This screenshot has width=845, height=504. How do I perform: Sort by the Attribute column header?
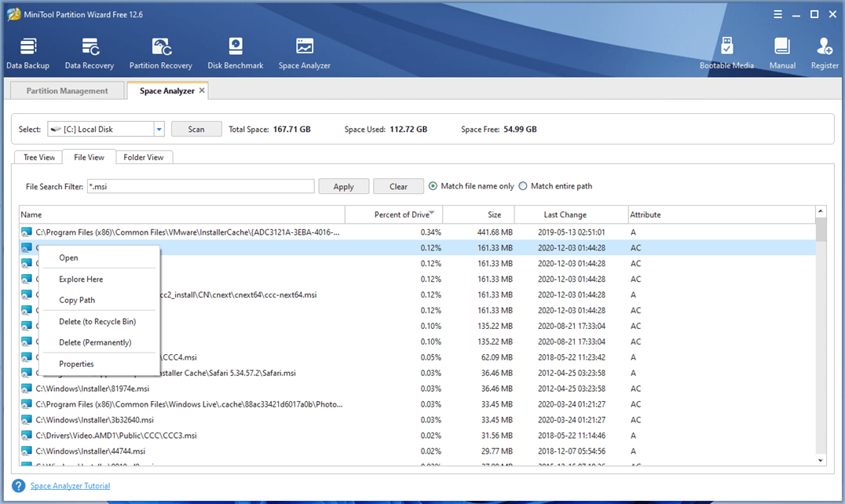click(x=722, y=214)
